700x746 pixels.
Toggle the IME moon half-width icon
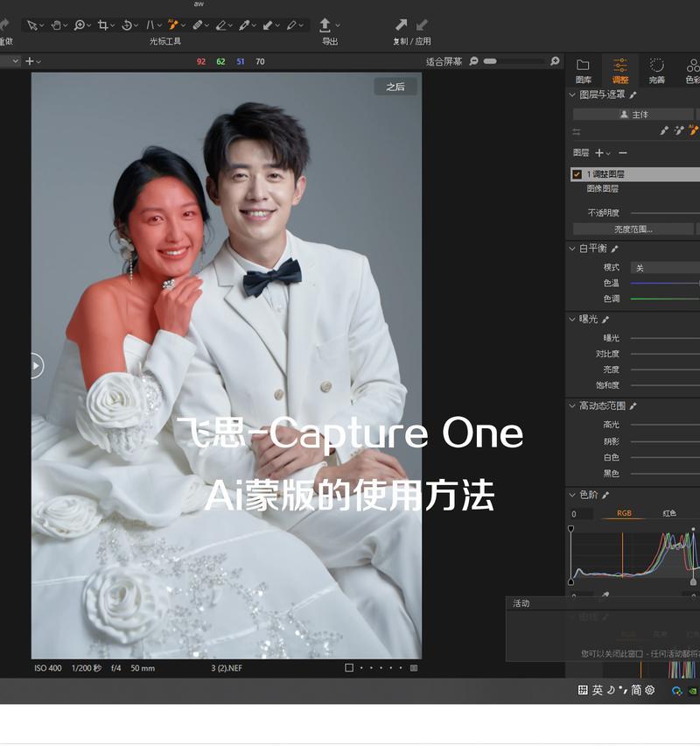click(611, 690)
